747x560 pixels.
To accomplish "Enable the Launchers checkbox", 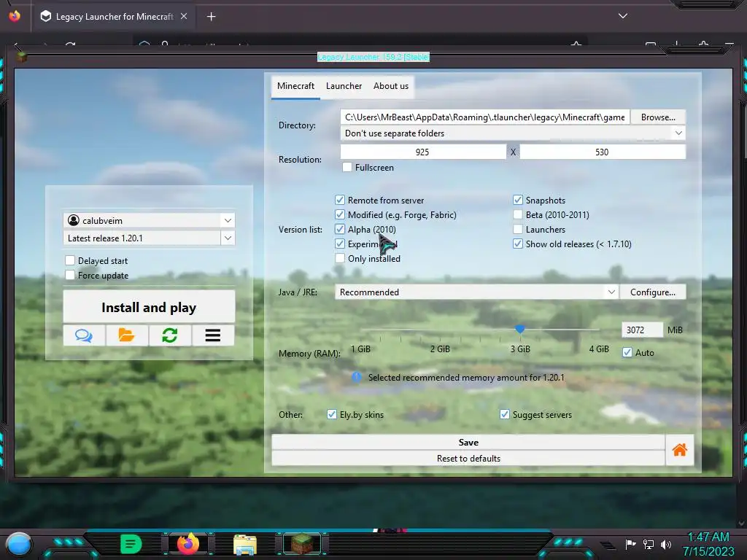I will click(517, 229).
